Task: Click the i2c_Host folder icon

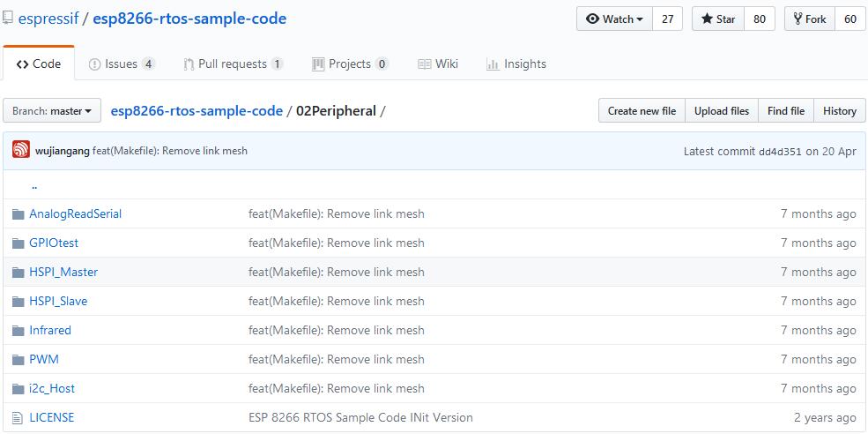Action: coord(19,388)
